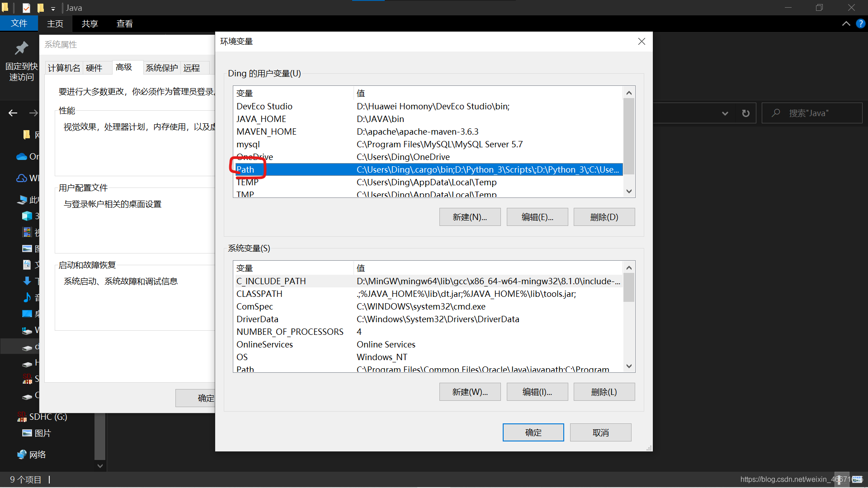This screenshot has width=868, height=488.
Task: Open SDHC (G:) in the navigation pane
Action: (x=48, y=417)
